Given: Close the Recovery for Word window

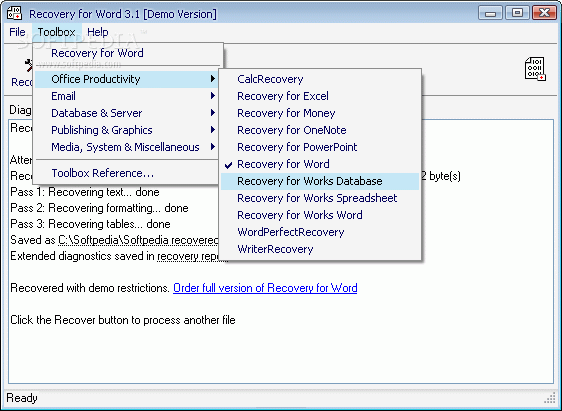Looking at the screenshot, I should pyautogui.click(x=544, y=13).
